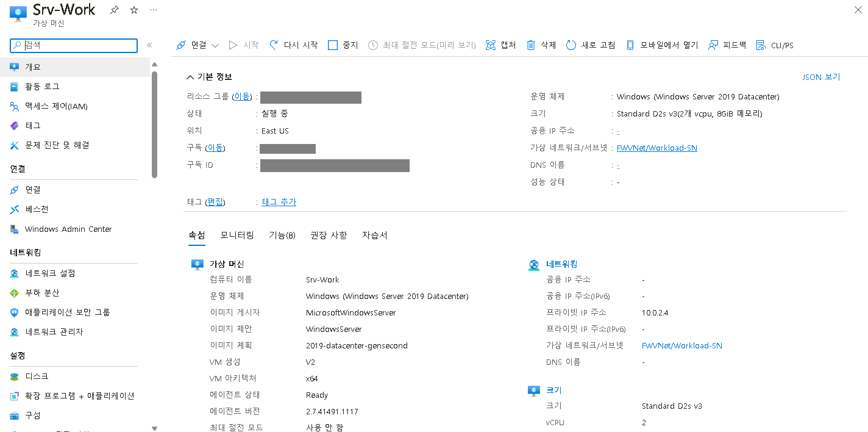Screen dimensions: 868x432
Task: Select the 속성 tab
Action: pos(197,236)
